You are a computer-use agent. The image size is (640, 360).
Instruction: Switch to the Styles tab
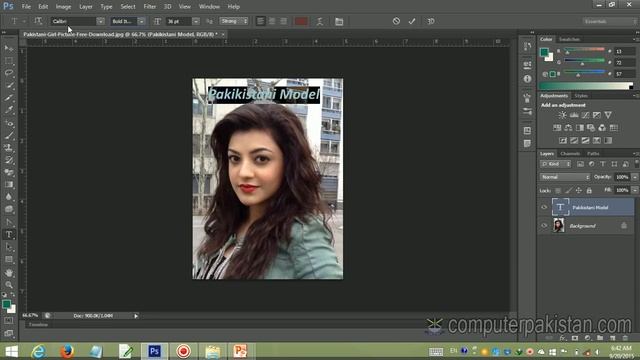581,96
